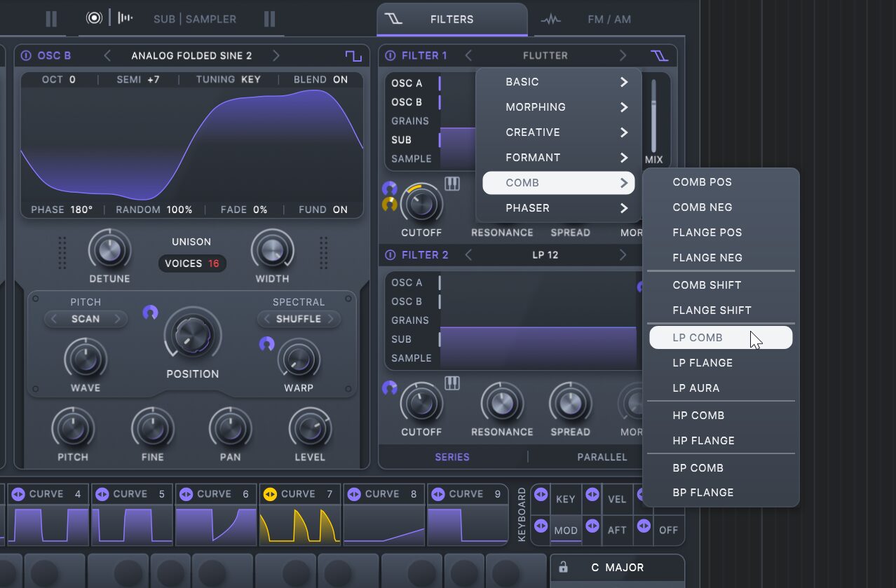Open the CREATIVE filter submenu

(559, 132)
